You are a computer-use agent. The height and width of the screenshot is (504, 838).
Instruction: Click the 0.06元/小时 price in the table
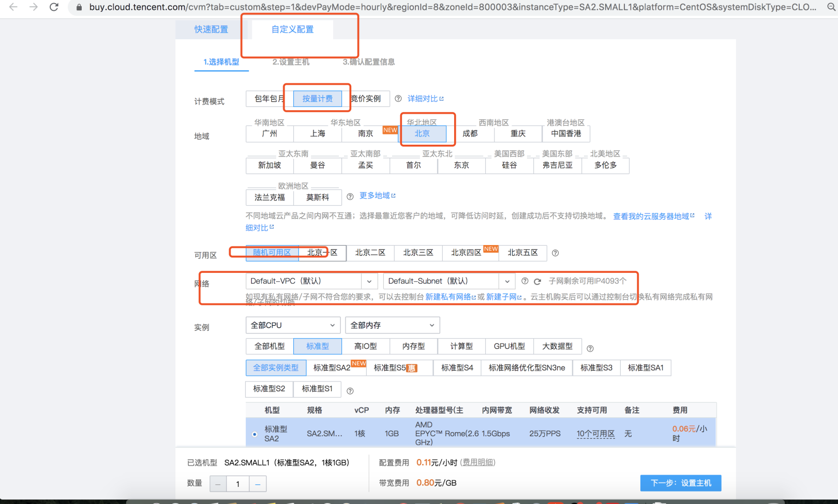[690, 433]
